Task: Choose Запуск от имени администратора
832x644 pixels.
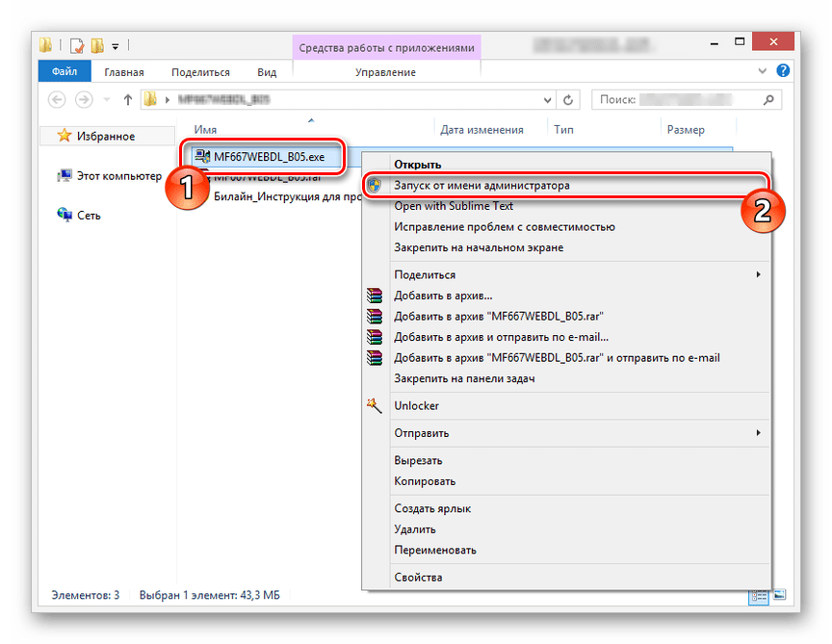Action: (566, 185)
